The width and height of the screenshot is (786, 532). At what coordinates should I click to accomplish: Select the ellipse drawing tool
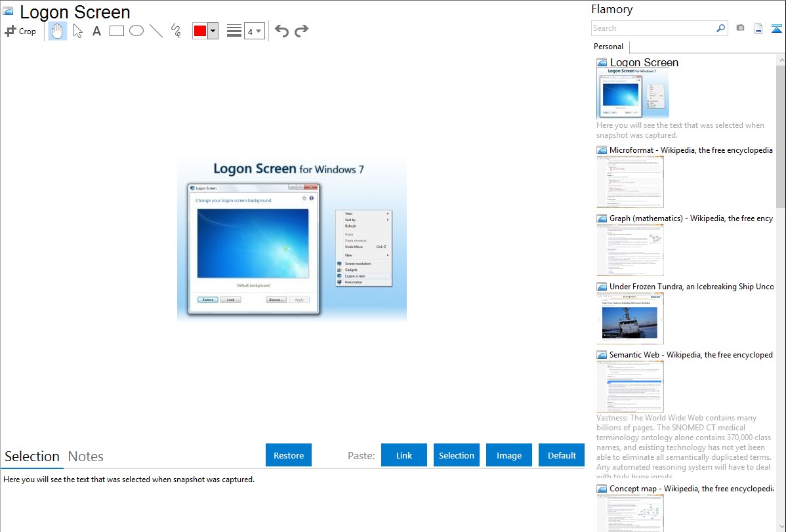tap(136, 31)
